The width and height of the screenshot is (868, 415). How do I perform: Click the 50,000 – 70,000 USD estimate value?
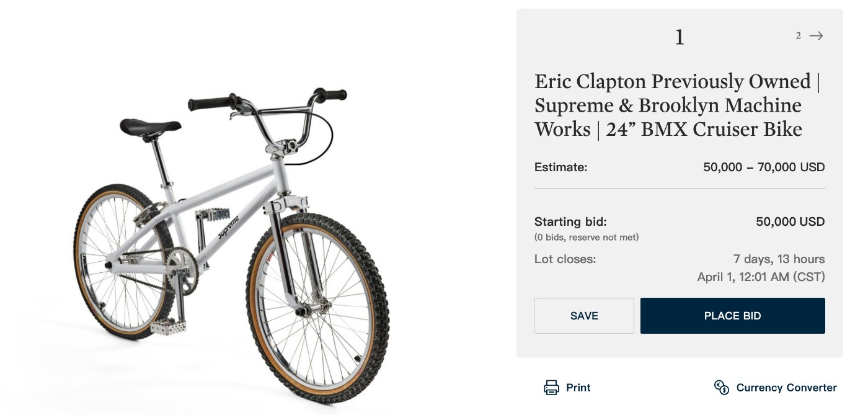pos(764,167)
